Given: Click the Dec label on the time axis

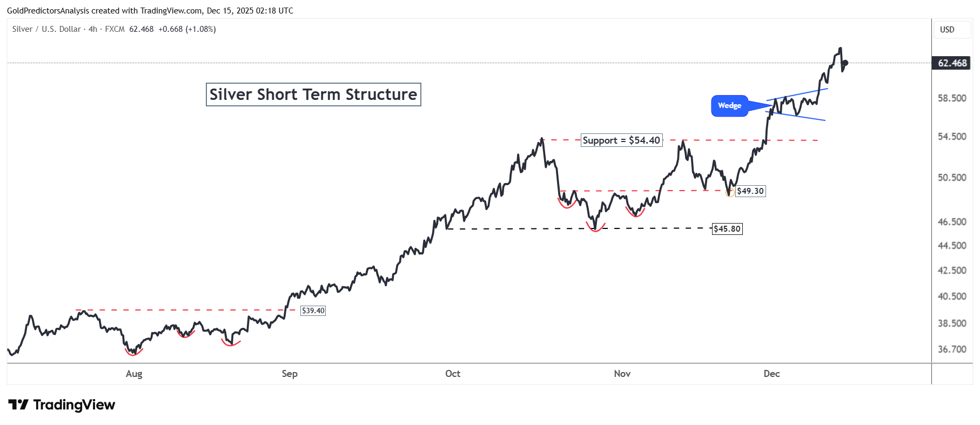Looking at the screenshot, I should tap(771, 374).
